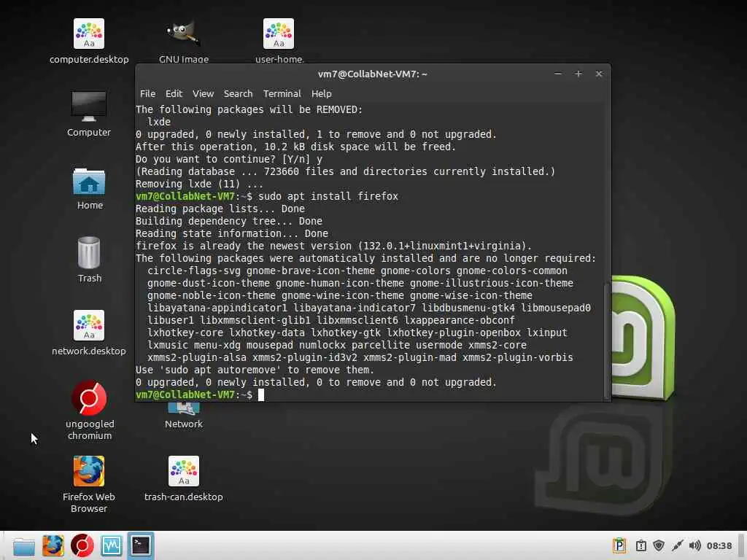Click the update notification tray icon

[641, 545]
